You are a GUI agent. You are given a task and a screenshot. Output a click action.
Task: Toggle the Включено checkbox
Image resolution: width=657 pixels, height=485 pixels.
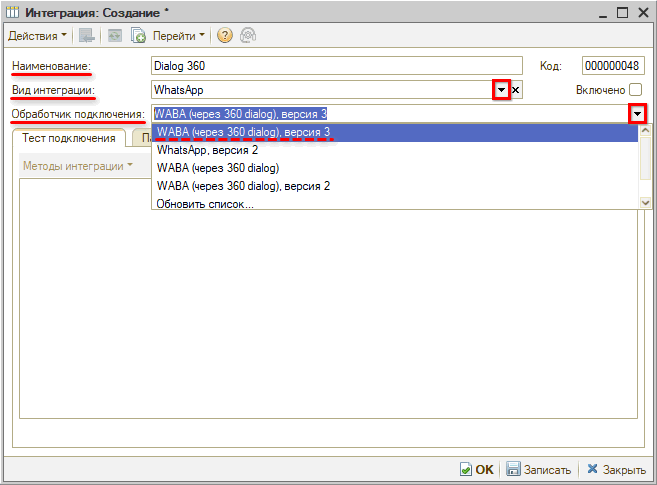(x=635, y=90)
